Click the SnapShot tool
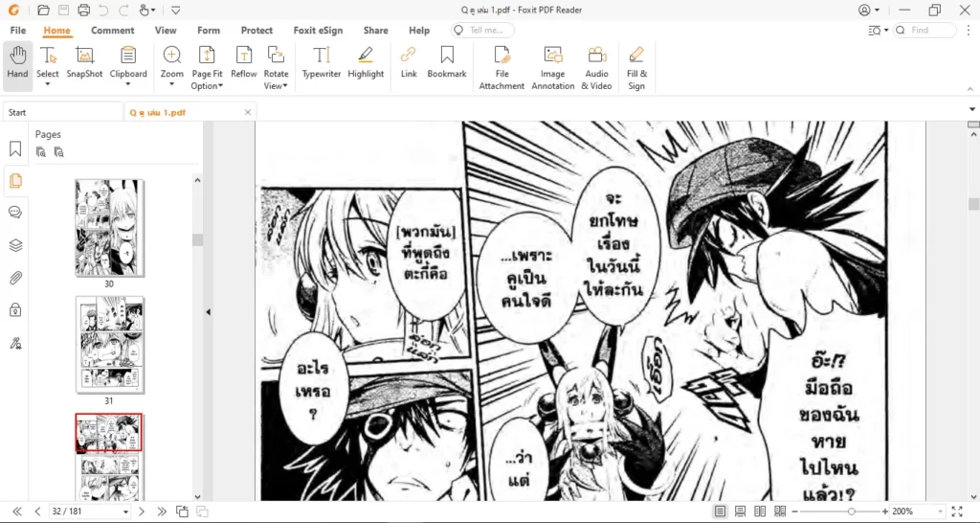Viewport: 980px width, 523px height. click(84, 62)
